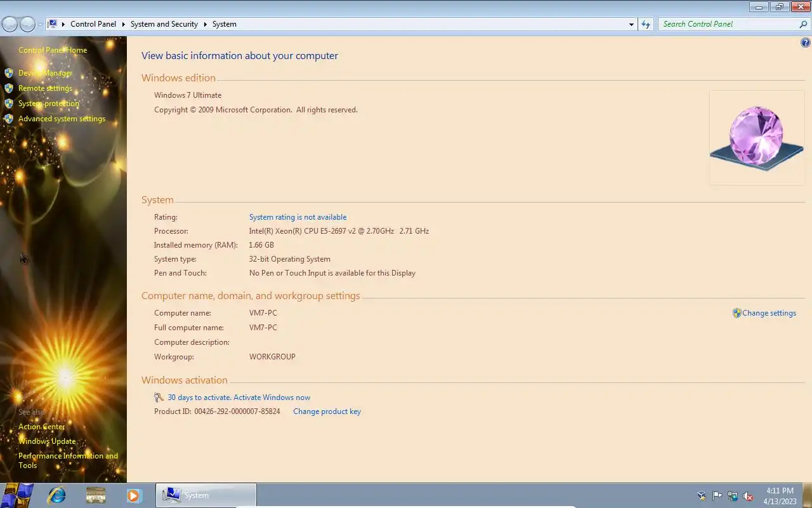Click the shield icon next to System protection
Viewport: 812px width, 508px height.
9,104
